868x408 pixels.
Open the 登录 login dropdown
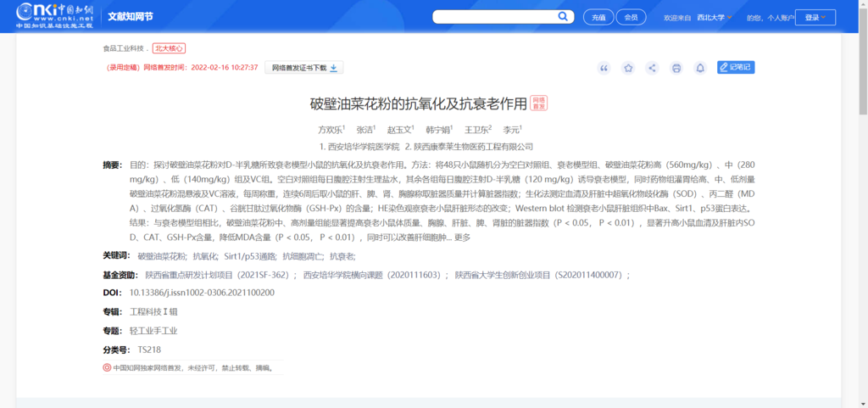coord(815,17)
